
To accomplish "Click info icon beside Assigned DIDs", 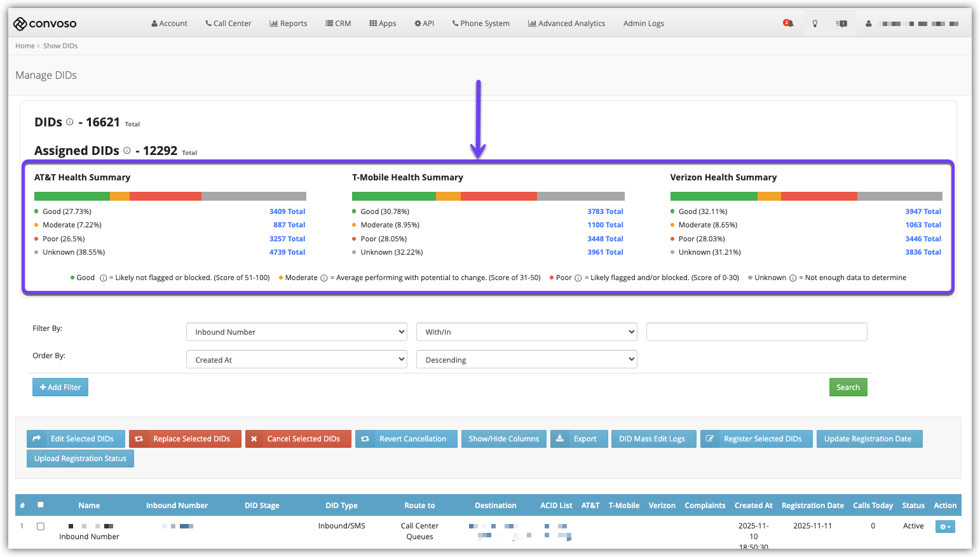I will tap(127, 151).
